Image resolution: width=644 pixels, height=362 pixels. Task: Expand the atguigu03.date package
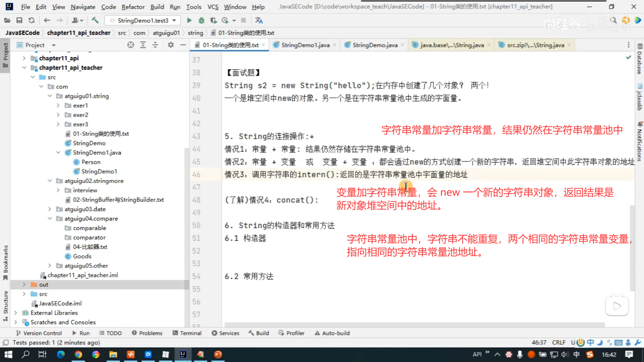(50, 209)
